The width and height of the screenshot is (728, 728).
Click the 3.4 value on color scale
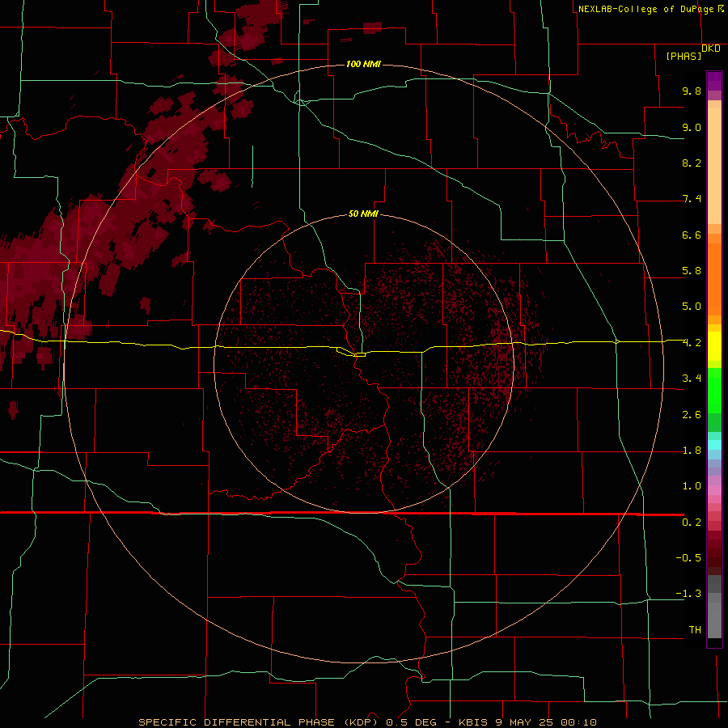pos(692,379)
